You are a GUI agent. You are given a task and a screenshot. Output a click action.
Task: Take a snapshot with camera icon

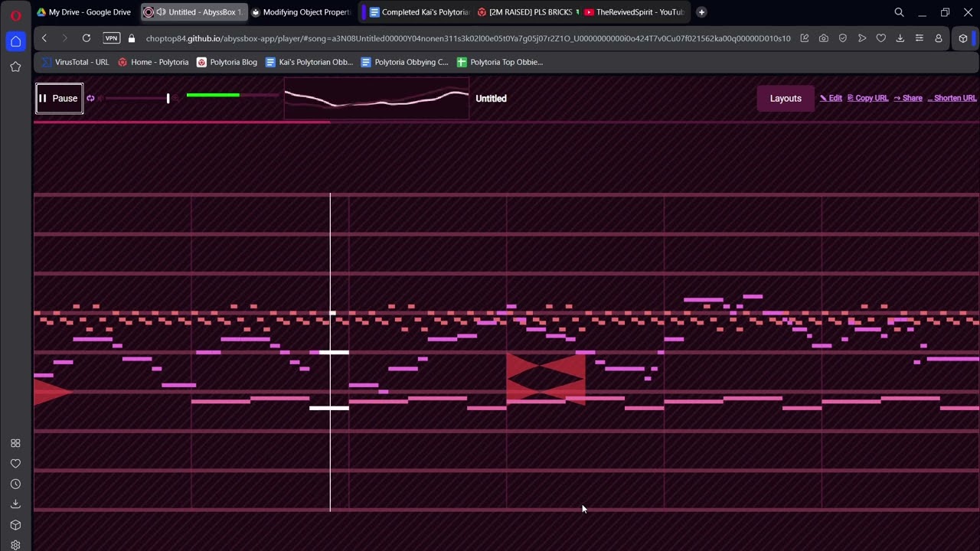click(823, 38)
